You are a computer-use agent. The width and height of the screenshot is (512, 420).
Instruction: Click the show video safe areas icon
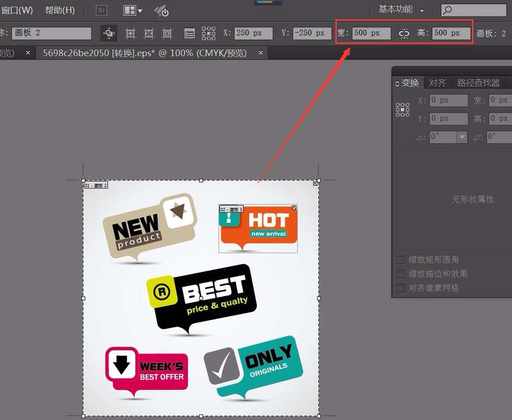pyautogui.click(x=167, y=33)
